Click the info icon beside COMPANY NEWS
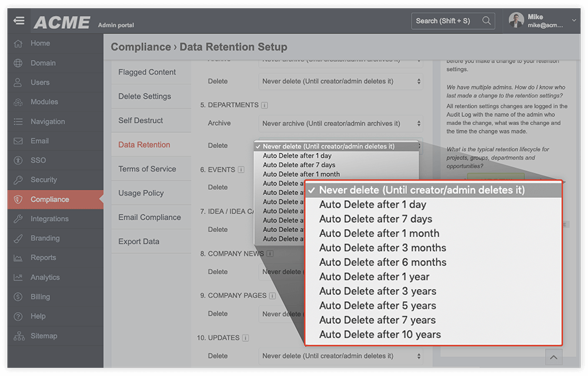Viewport: 588px width, 376px height. click(x=269, y=253)
